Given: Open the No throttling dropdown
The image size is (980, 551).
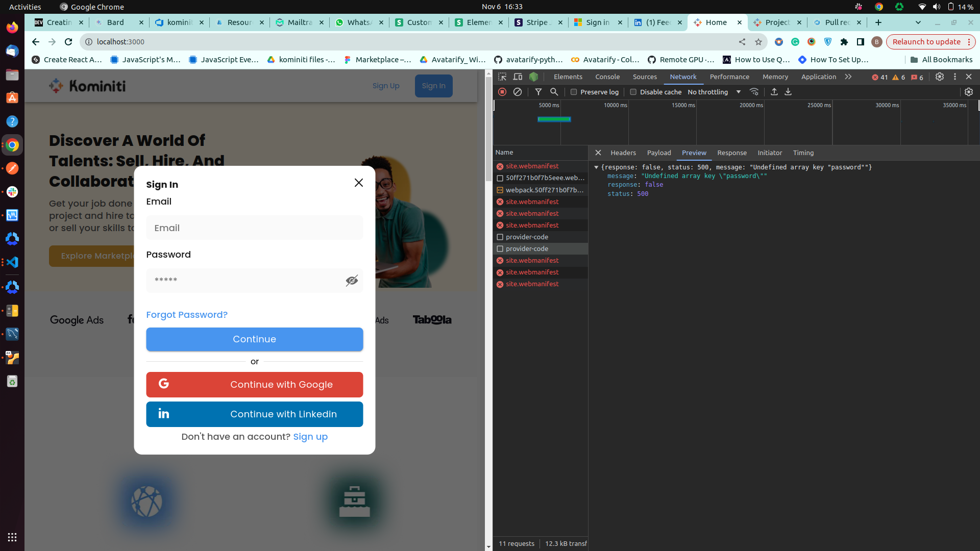Looking at the screenshot, I should [x=714, y=92].
